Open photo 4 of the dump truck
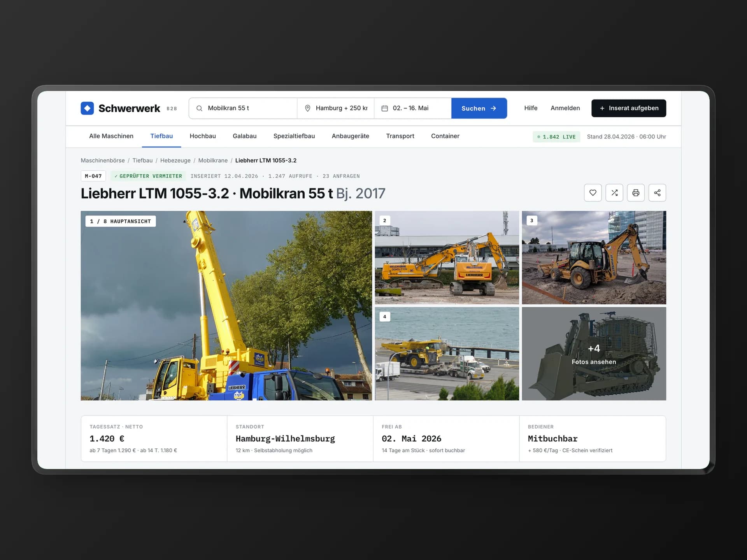Screen dimensions: 747x560 coord(447,353)
